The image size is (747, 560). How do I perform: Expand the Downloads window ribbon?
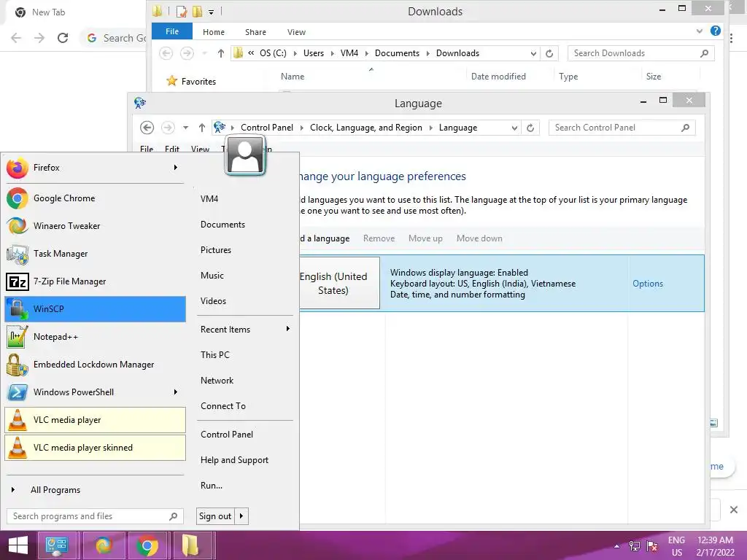[x=700, y=31]
